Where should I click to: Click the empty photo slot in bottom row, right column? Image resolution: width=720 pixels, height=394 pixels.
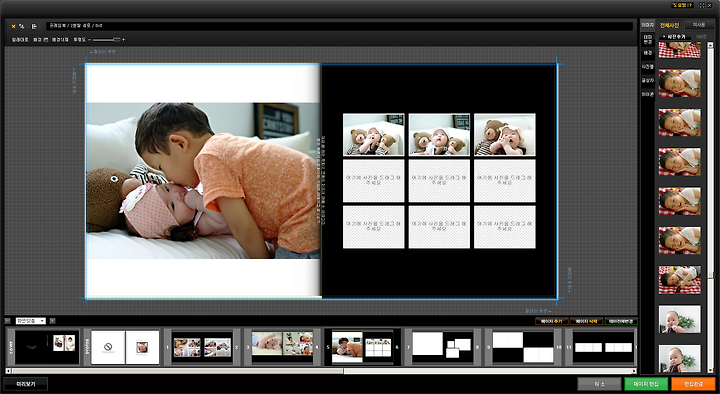tap(505, 227)
